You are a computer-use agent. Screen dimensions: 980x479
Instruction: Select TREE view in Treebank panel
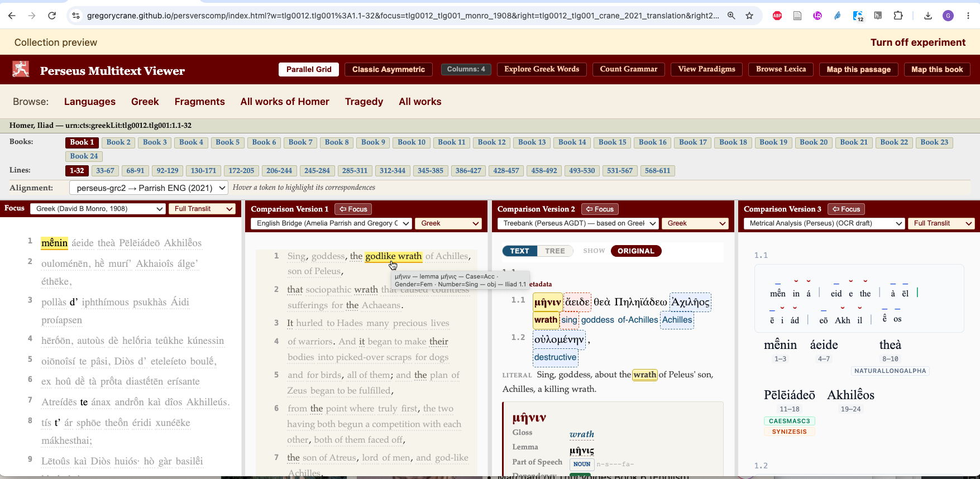pyautogui.click(x=555, y=251)
